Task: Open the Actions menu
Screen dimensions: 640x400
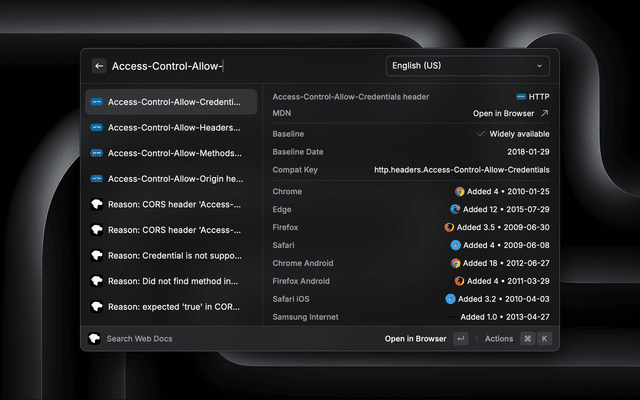Action: (x=499, y=339)
